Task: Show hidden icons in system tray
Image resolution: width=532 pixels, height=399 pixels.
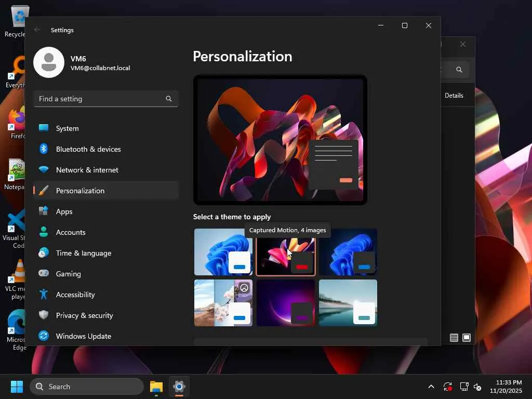Action: (431, 387)
